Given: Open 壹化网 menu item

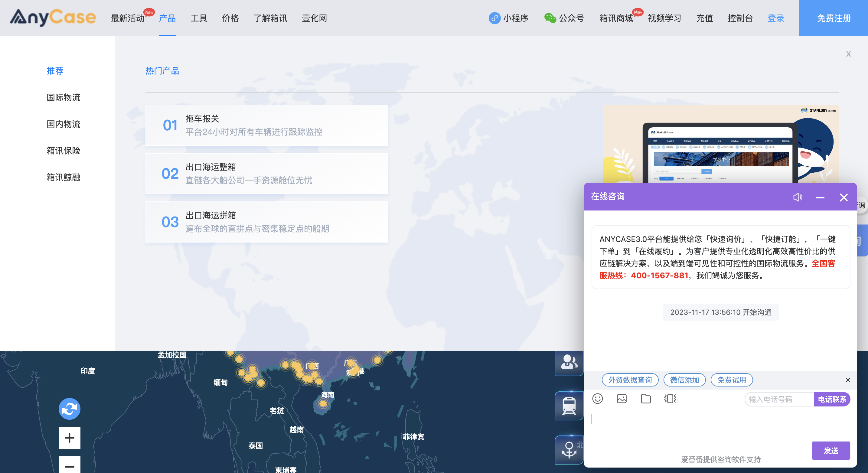Looking at the screenshot, I should 314,18.
